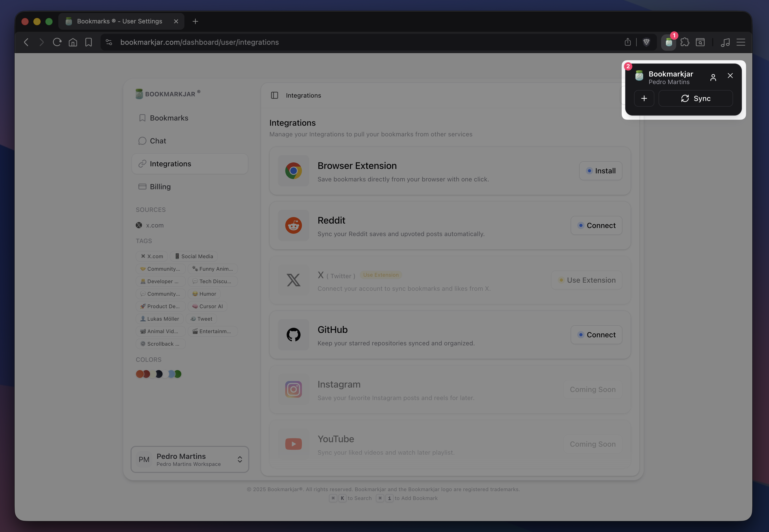Click the Brave Shields lion icon
Viewport: 769px width, 532px height.
pyautogui.click(x=646, y=42)
